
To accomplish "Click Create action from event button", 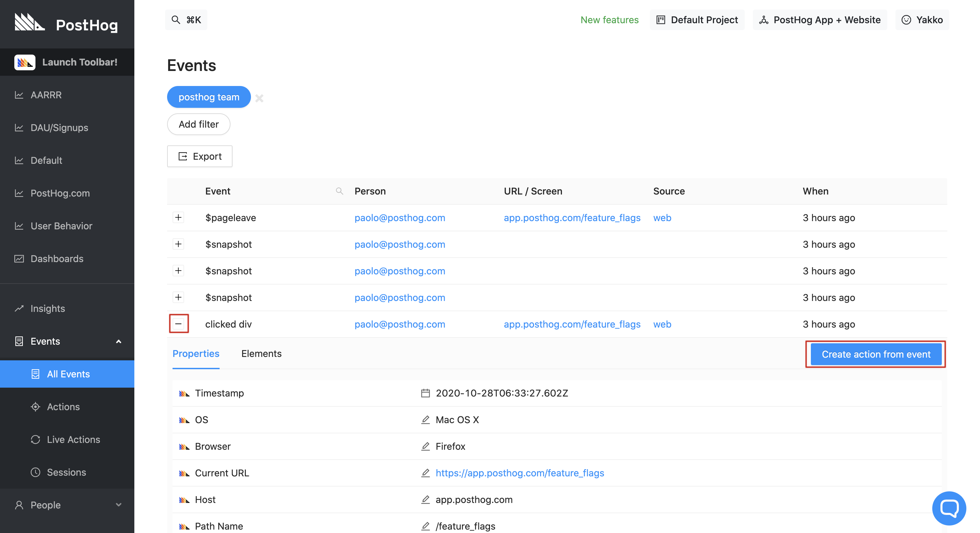I will coord(876,354).
